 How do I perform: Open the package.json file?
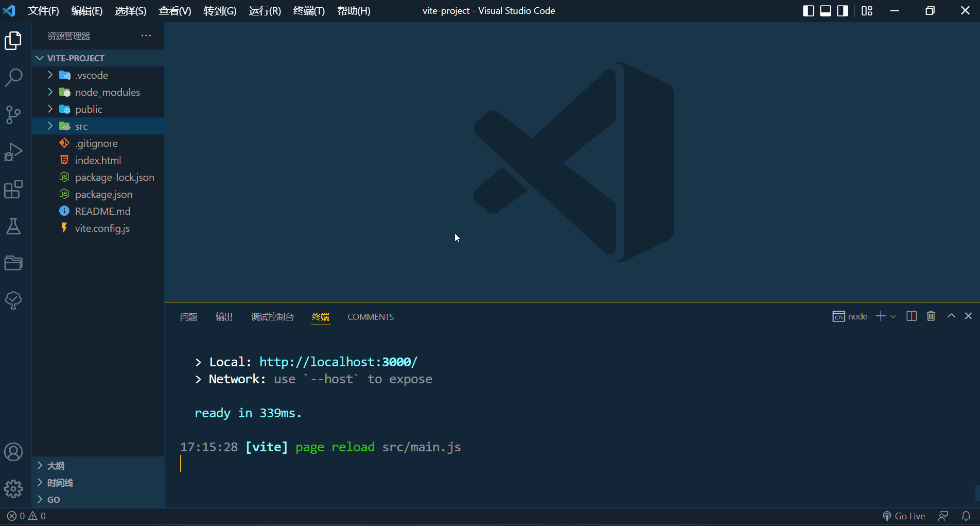click(98, 194)
